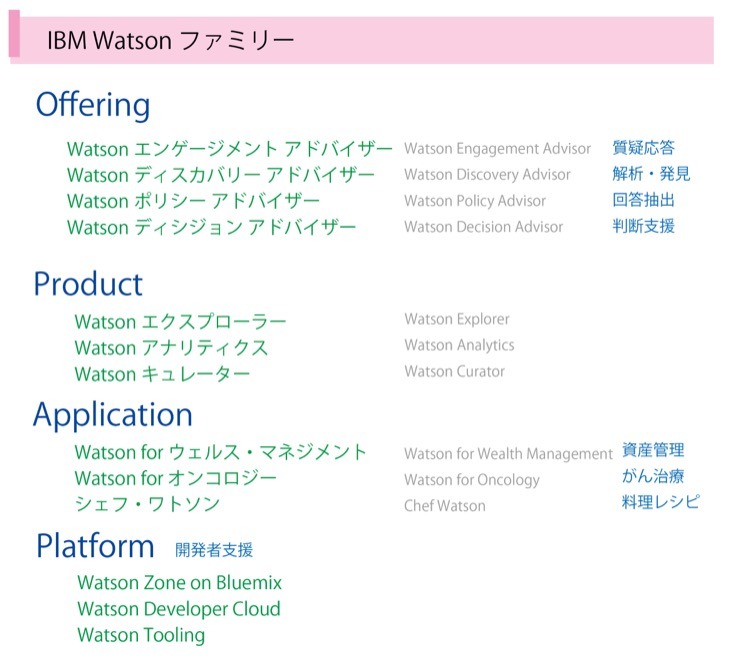Open Watson for ウェルス・マネジメント link
Screen dimensions: 735x662
220,452
